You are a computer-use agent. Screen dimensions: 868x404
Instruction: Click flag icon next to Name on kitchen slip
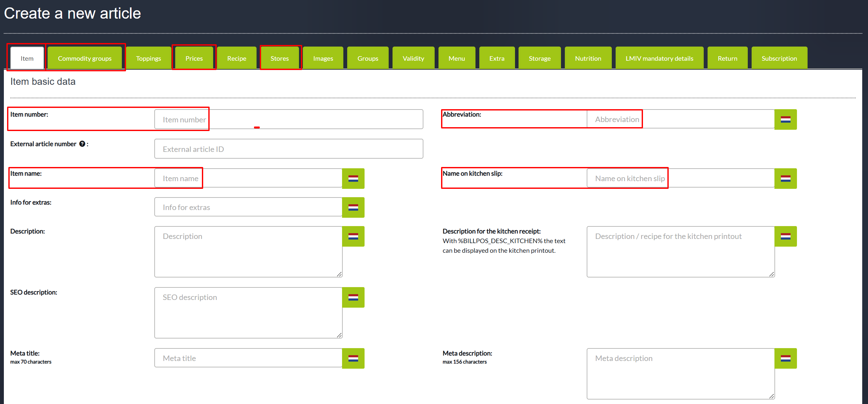click(785, 179)
